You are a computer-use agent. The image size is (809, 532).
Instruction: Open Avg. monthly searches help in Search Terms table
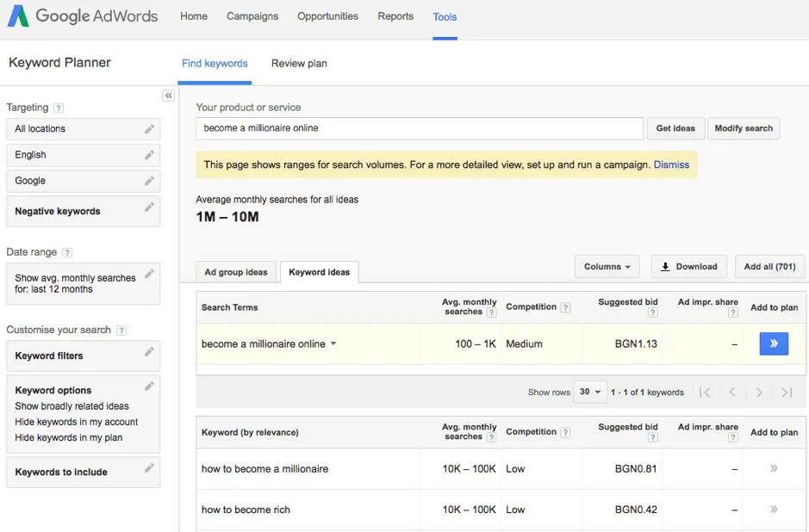point(491,312)
